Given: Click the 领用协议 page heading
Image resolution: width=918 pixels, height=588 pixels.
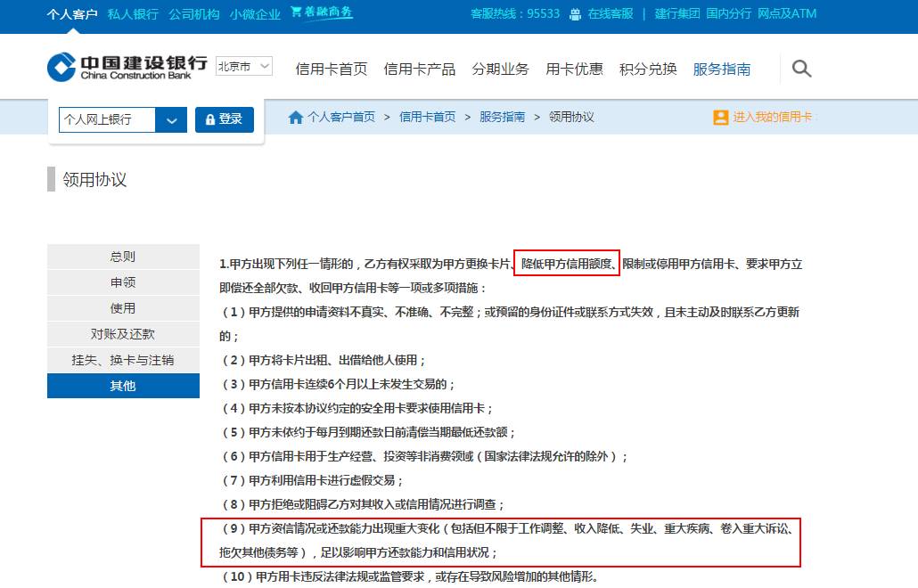Looking at the screenshot, I should [x=94, y=180].
